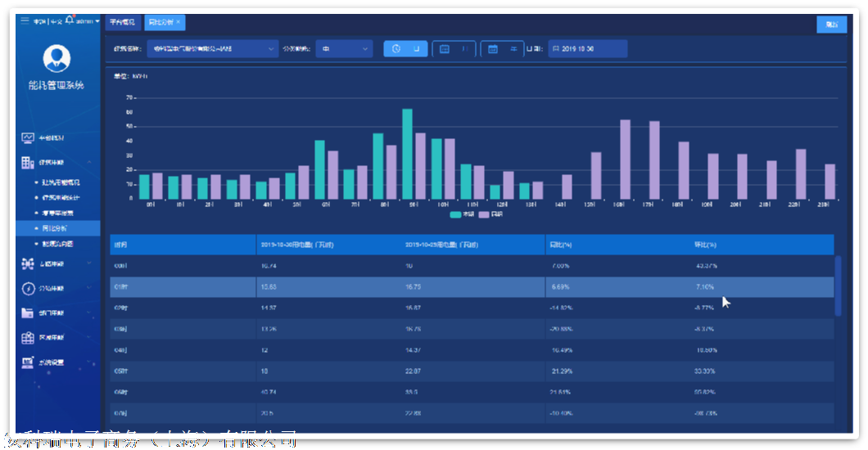Screen dimensions: 868x450
Task: Open the highlighted 同比分析 sidebar sub-item
Action: 58,227
